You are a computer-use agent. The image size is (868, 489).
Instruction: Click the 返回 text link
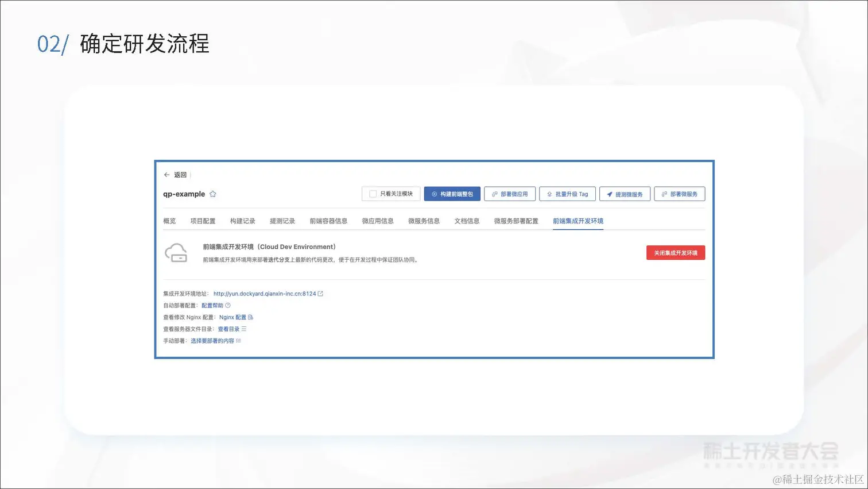[180, 175]
